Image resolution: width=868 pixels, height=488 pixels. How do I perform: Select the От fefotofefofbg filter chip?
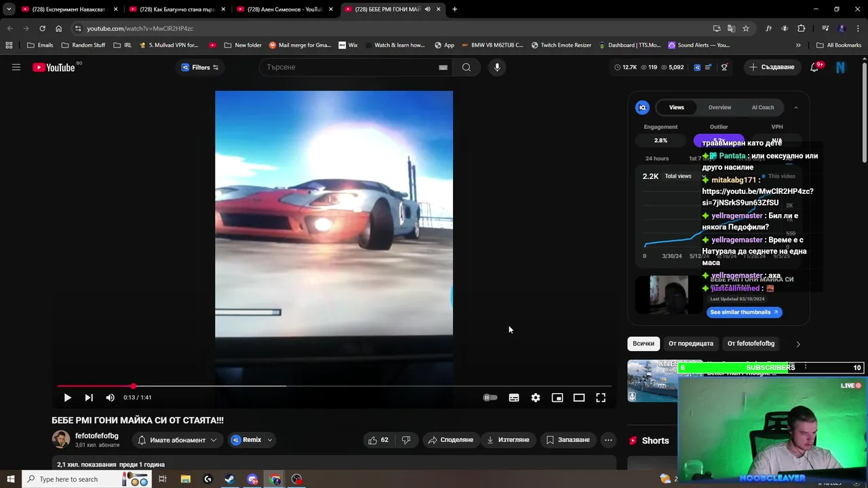pyautogui.click(x=751, y=344)
